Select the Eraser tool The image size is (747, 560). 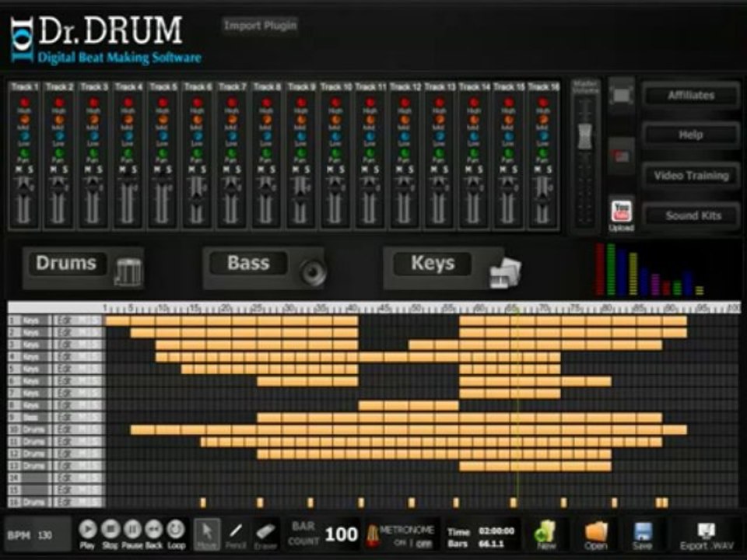coord(265,534)
